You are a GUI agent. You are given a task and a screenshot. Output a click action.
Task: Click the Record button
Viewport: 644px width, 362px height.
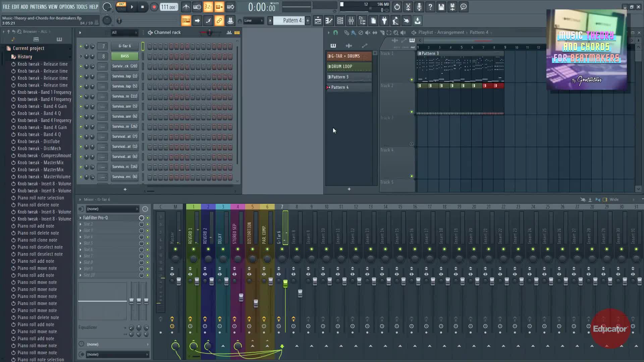[154, 7]
